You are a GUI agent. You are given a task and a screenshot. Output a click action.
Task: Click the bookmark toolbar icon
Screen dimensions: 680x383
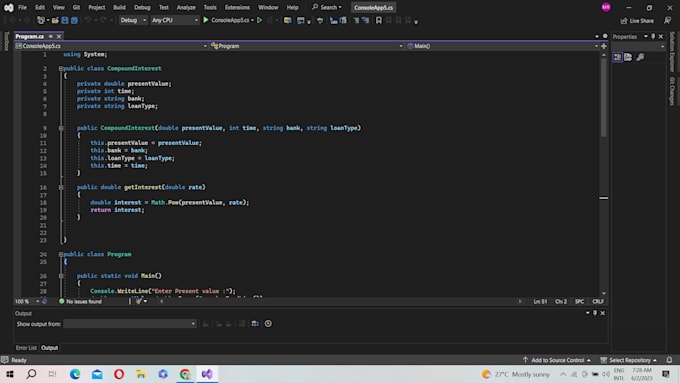point(379,20)
